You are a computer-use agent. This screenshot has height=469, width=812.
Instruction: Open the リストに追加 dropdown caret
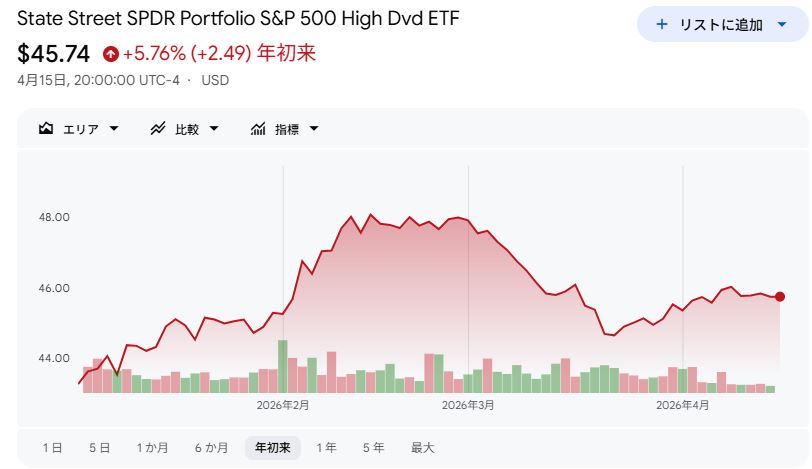[781, 24]
